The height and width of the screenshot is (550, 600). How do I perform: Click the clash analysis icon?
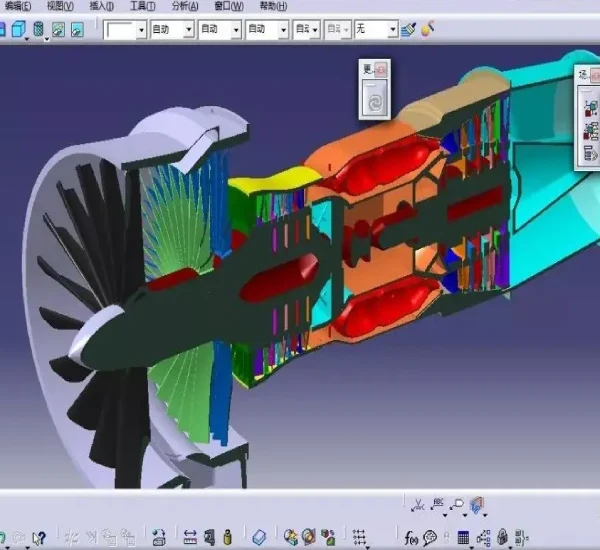291,537
